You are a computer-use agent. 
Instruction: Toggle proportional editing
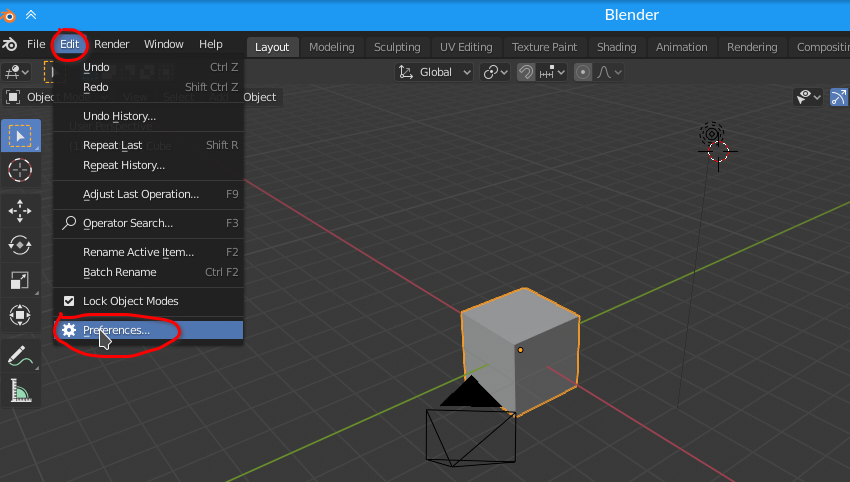point(583,72)
